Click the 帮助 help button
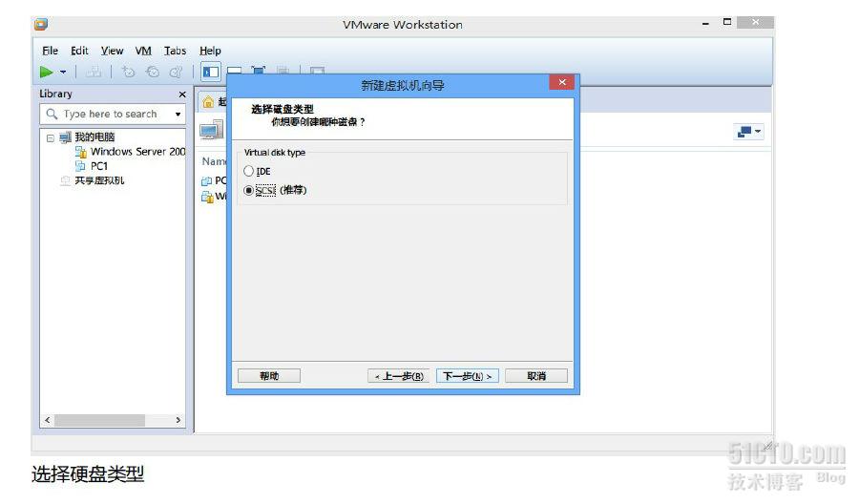Screen dimensions: 859x504 click(x=269, y=376)
